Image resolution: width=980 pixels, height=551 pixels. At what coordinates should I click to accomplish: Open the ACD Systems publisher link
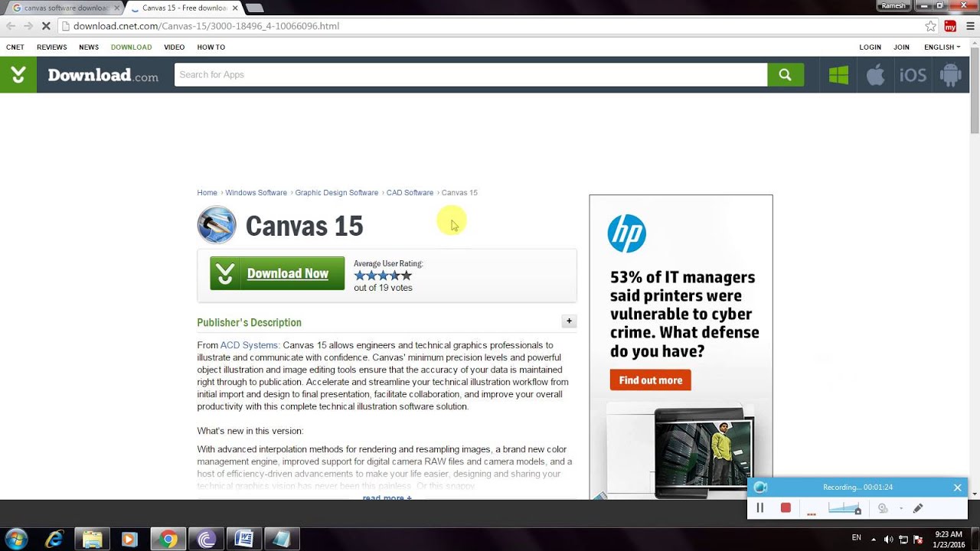point(250,345)
